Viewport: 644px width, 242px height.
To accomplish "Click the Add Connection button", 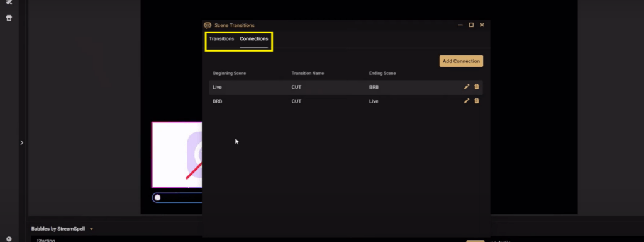I will click(461, 61).
